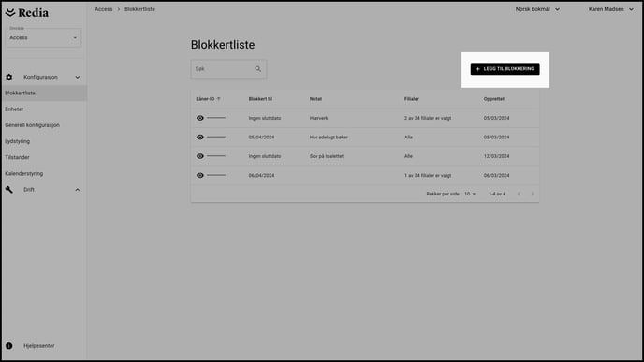Open the Norsk Bokmål language dropdown
Image resolution: width=644 pixels, height=362 pixels.
[x=537, y=9]
